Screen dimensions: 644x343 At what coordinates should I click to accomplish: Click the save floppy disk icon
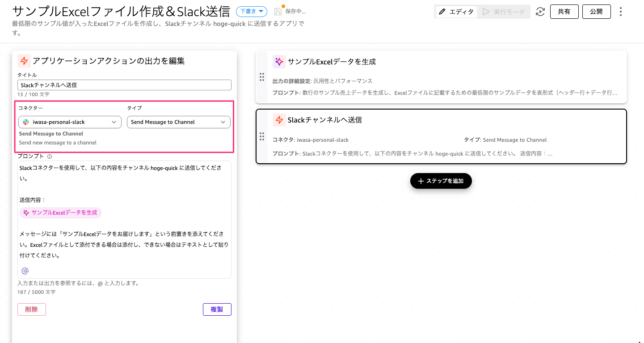(278, 12)
